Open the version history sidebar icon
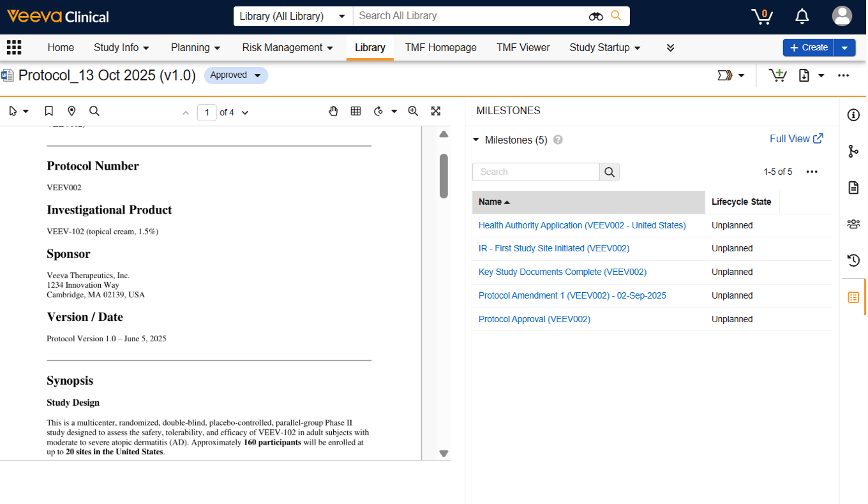 853,260
